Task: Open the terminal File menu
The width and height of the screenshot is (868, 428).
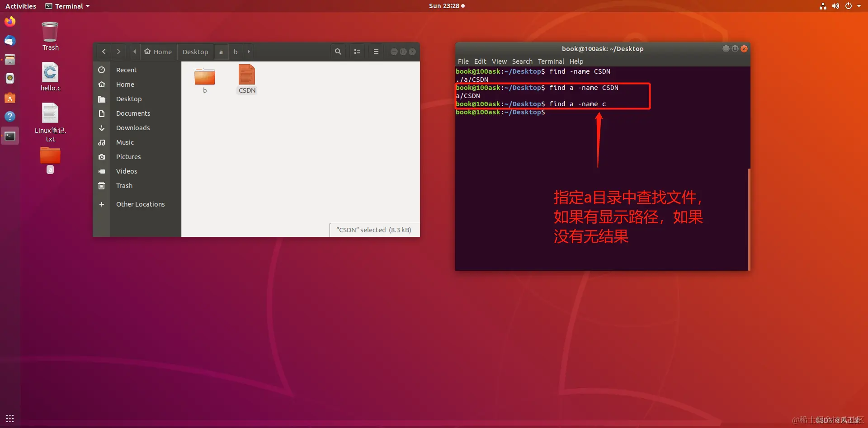Action: 463,61
